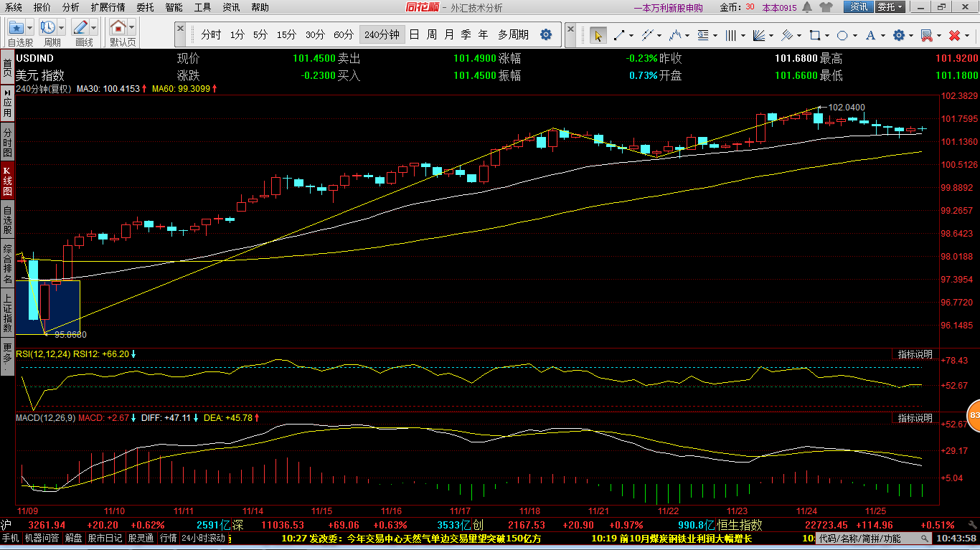
Task: Click the 默认页 home icon
Action: click(118, 28)
